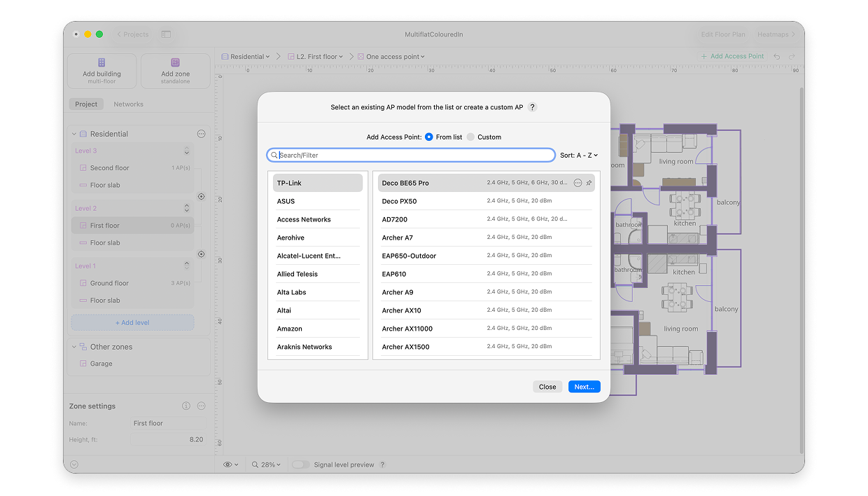Select Access Networks vendor
This screenshot has width=868, height=496.
318,219
